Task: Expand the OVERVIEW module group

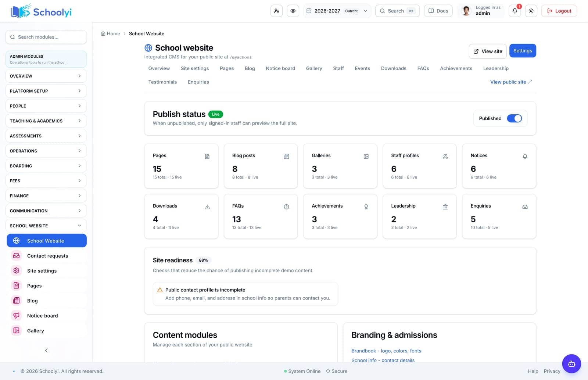Action: click(46, 76)
